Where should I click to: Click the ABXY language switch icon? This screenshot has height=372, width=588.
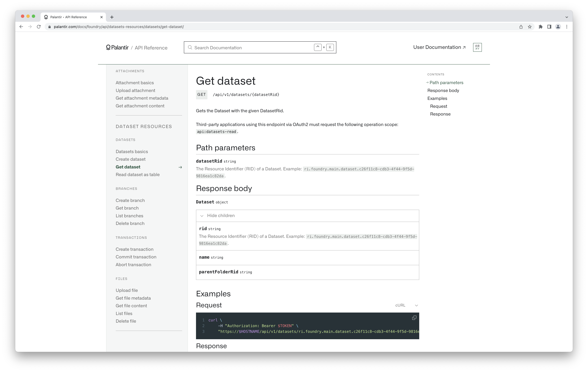(x=477, y=47)
